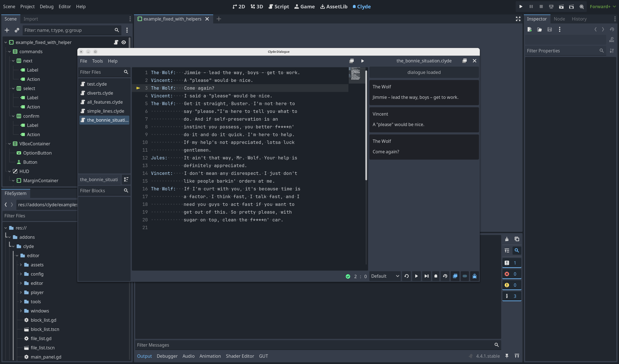The width and height of the screenshot is (619, 364).
Task: Click the sort blocks icon
Action: click(x=126, y=179)
